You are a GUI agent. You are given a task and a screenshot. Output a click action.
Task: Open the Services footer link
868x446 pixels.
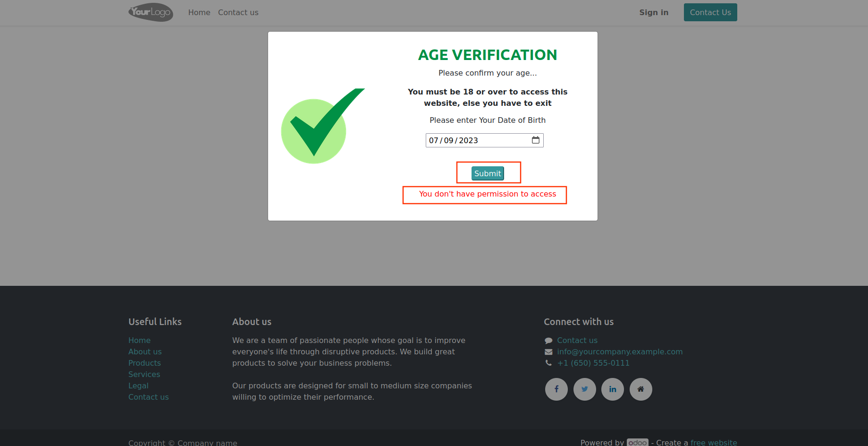click(144, 374)
